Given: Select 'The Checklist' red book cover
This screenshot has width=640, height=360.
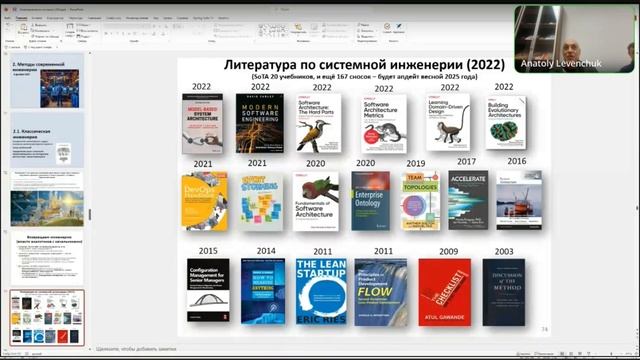Looking at the screenshot, I should coord(444,292).
